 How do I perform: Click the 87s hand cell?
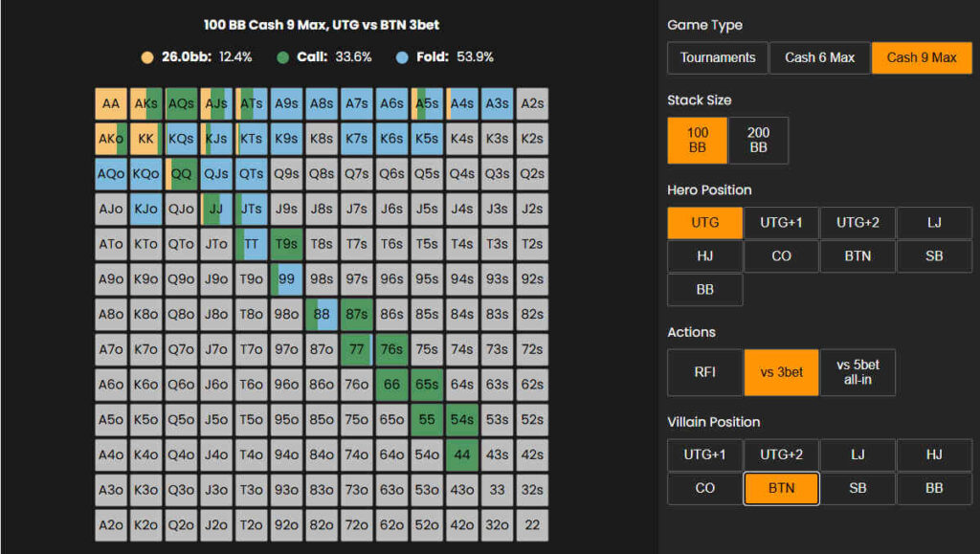pos(357,314)
